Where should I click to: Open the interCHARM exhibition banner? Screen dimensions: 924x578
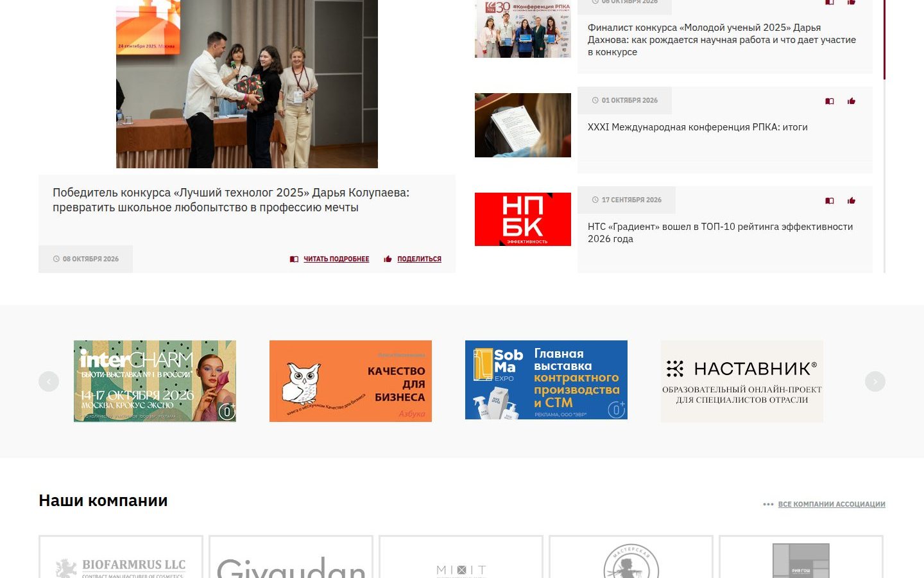155,381
